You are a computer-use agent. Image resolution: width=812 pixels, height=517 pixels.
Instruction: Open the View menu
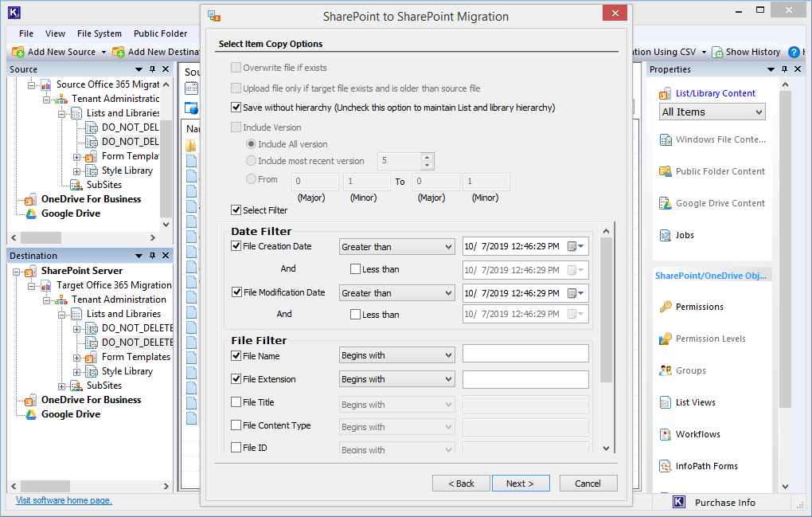click(x=55, y=33)
